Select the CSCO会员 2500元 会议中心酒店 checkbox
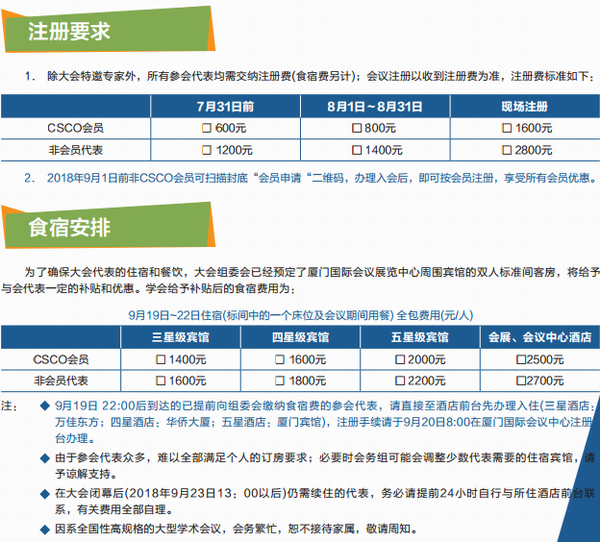Screen dimensions: 600x542 coord(520,359)
